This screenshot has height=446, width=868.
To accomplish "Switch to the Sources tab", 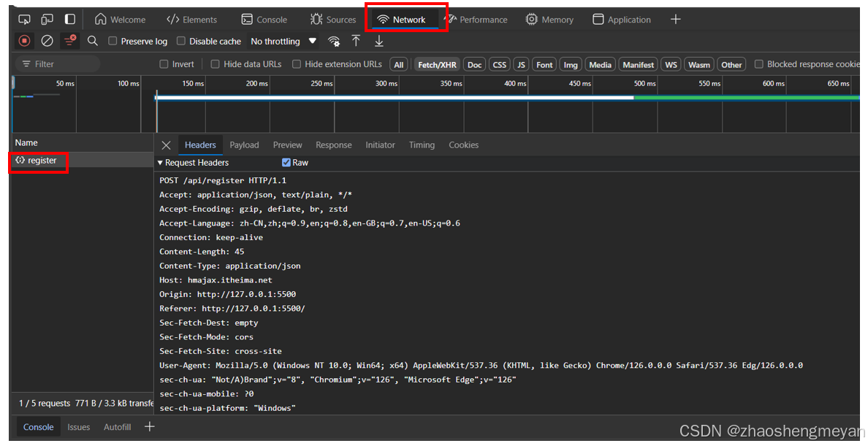I will (x=332, y=20).
